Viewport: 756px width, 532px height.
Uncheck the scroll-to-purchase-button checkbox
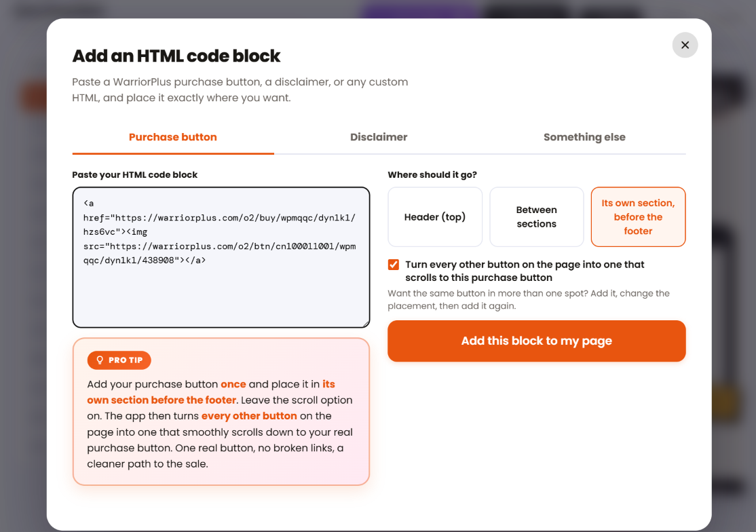pos(394,265)
